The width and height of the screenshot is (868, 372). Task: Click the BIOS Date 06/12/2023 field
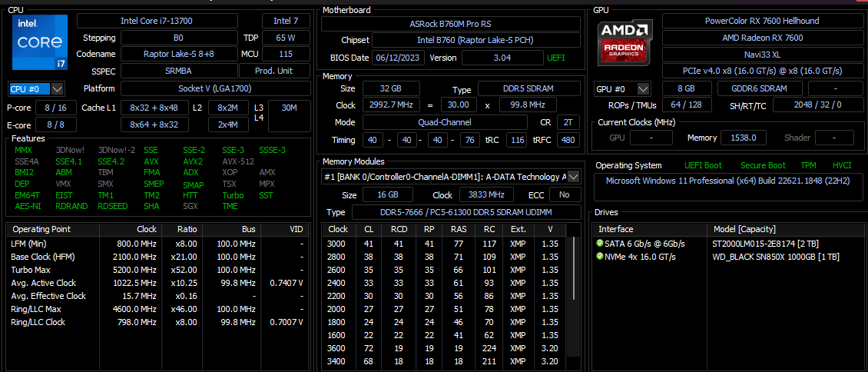tap(399, 58)
